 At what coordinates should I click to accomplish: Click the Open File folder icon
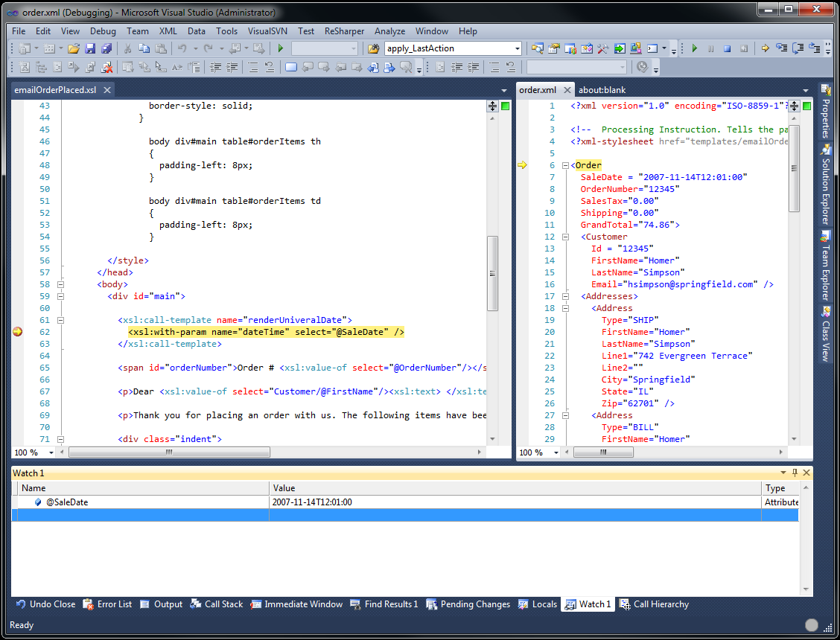(x=73, y=48)
